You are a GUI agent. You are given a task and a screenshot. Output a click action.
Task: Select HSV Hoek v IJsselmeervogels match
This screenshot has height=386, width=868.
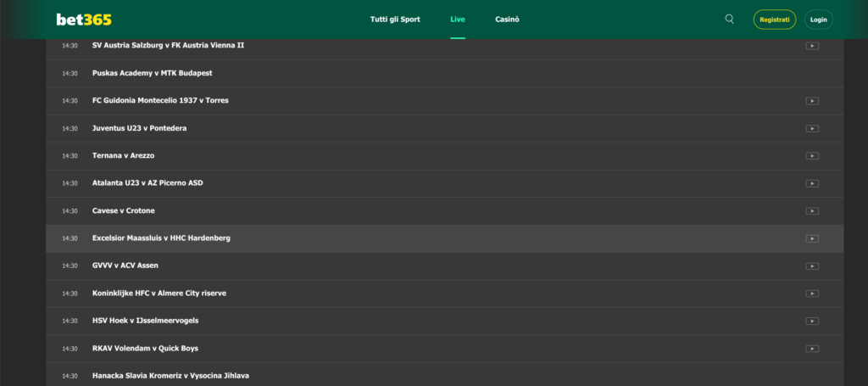[146, 321]
